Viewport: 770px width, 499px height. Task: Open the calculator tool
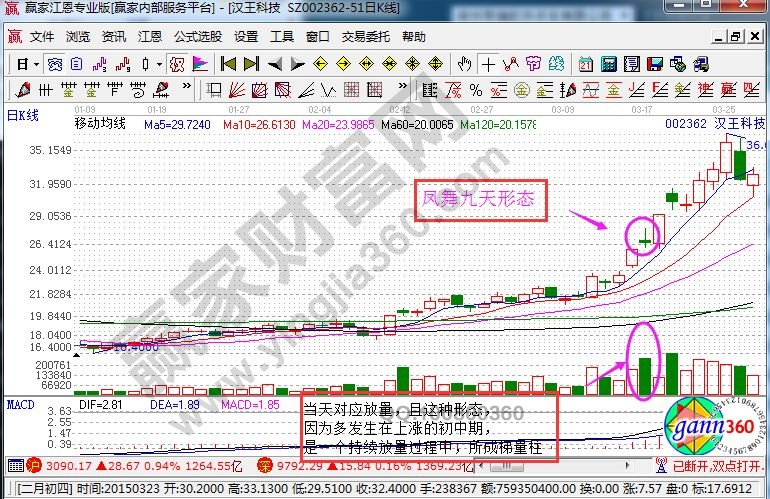[608, 63]
